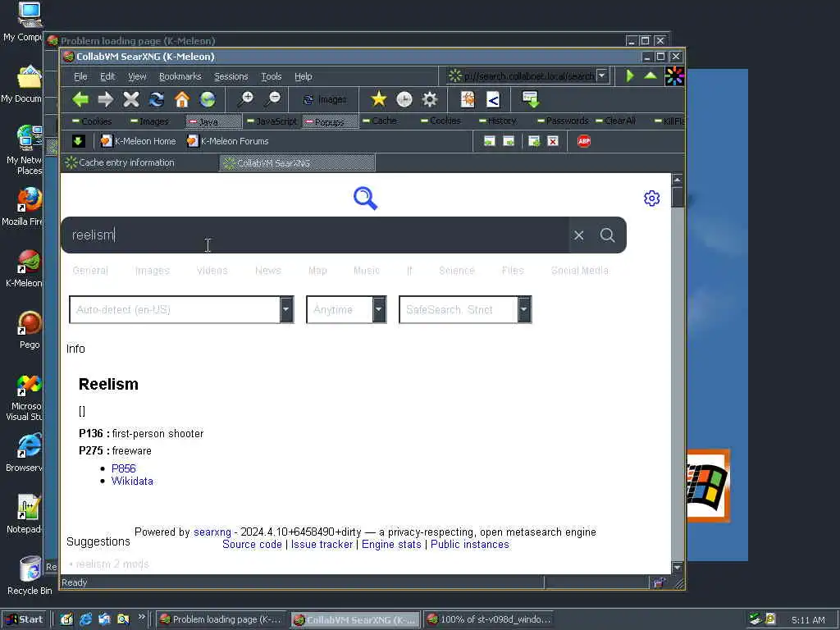Open preferences with the toolbar gear icon
The width and height of the screenshot is (840, 630).
430,99
